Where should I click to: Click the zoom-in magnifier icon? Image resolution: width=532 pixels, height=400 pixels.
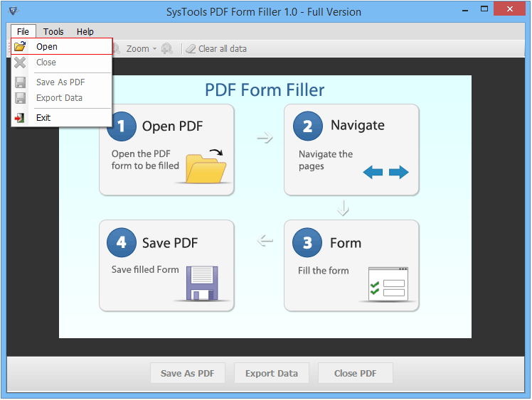coord(167,49)
